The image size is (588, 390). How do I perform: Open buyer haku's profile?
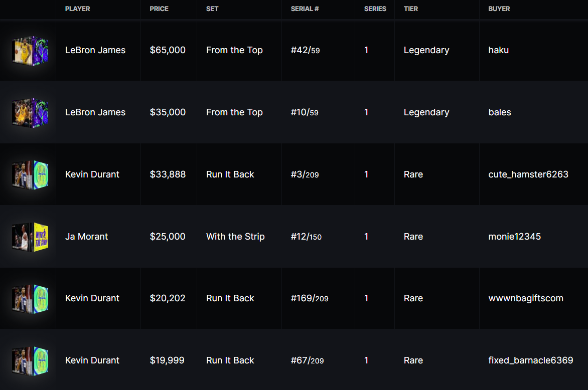pos(498,50)
